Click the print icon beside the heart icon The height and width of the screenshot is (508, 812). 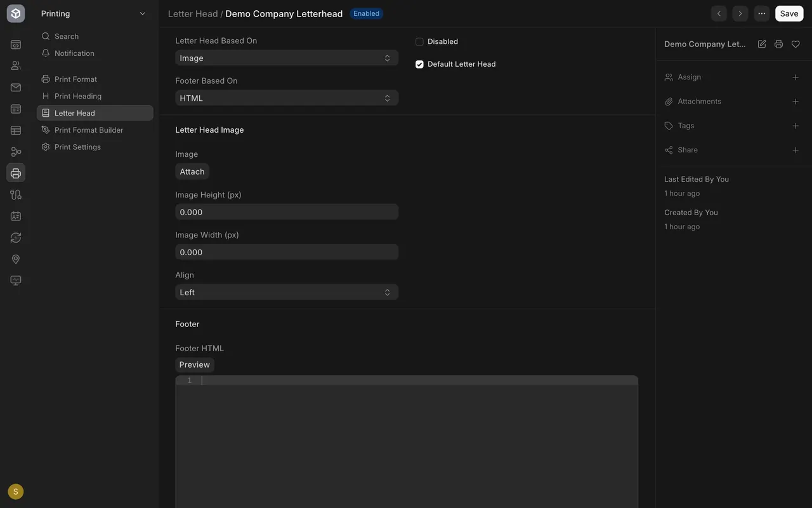778,44
